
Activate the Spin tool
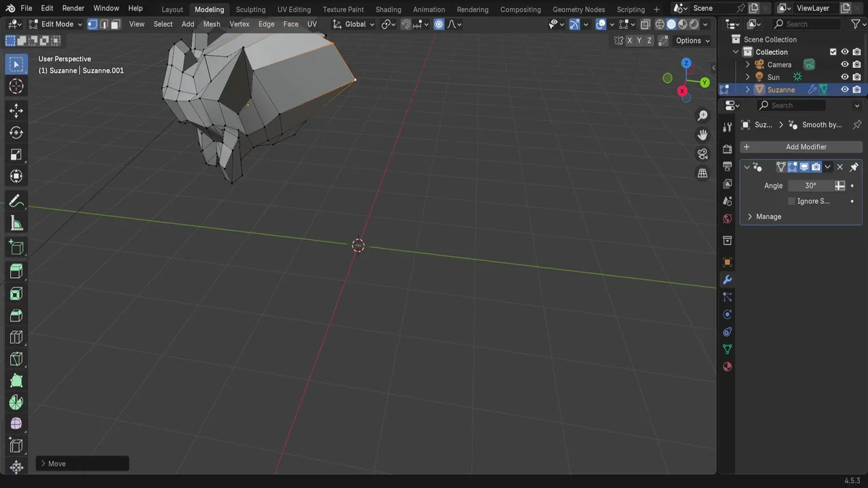[16, 402]
